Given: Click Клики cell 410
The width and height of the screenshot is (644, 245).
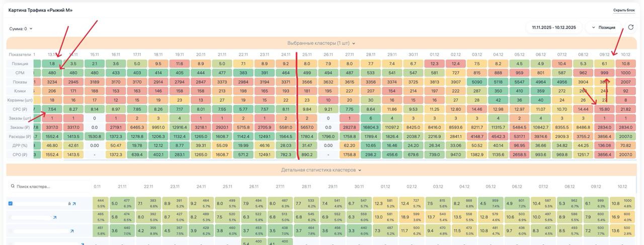Looking at the screenshot, I should [520, 91].
